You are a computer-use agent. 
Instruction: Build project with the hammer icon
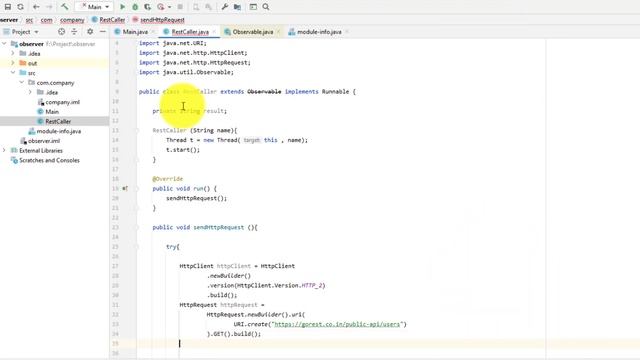pos(64,7)
